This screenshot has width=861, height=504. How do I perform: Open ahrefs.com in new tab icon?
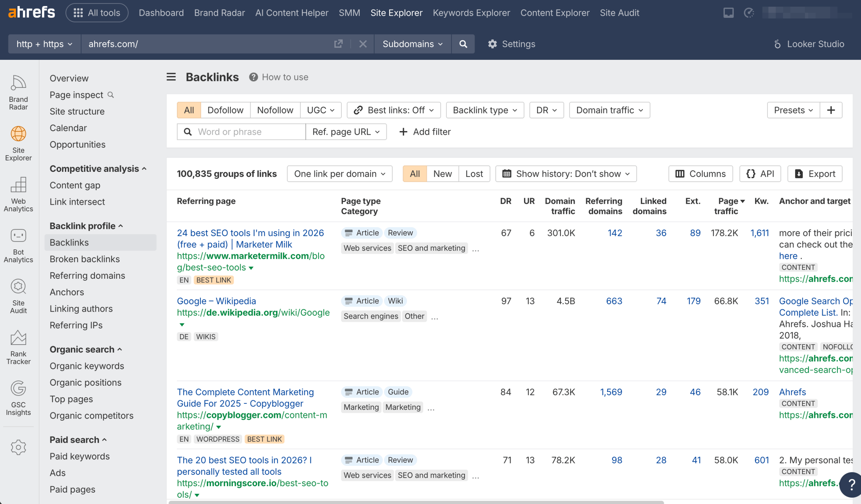pyautogui.click(x=338, y=44)
